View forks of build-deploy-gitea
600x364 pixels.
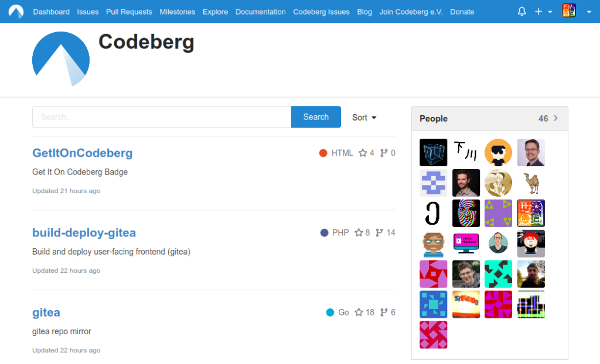385,232
